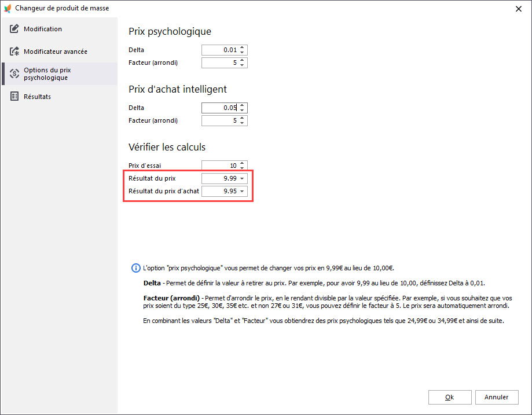Click the Résultat du prix label
532x415 pixels.
click(152, 178)
